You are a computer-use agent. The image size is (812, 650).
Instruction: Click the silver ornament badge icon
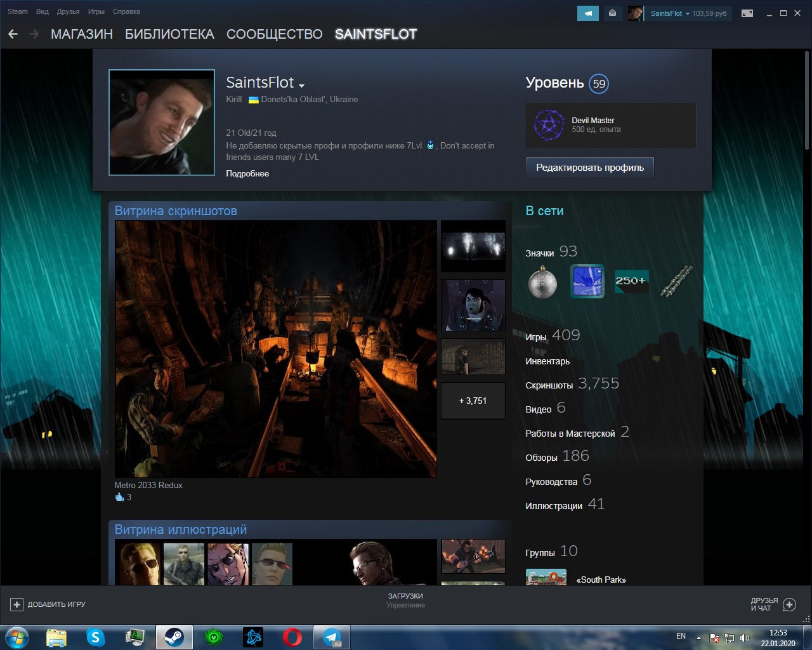coord(543,282)
